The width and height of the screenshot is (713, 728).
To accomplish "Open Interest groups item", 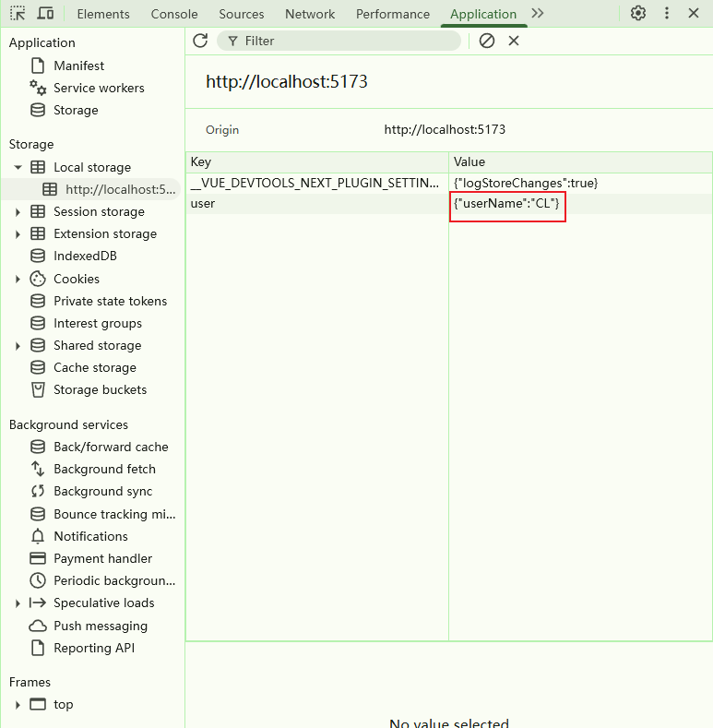I will [98, 323].
